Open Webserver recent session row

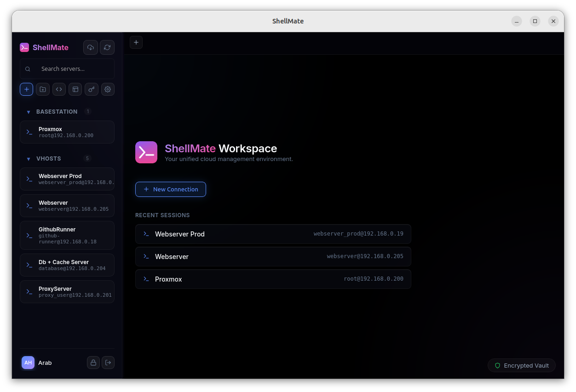273,256
